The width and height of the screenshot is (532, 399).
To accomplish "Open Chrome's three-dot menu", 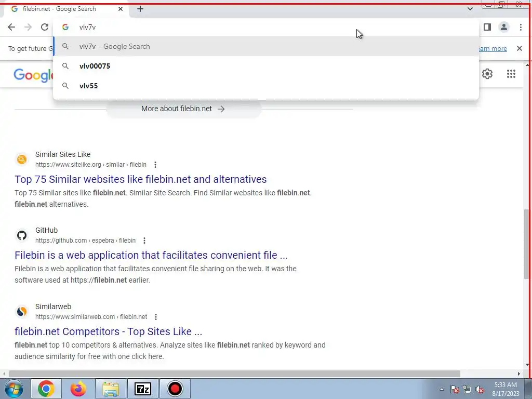I will pos(521,27).
